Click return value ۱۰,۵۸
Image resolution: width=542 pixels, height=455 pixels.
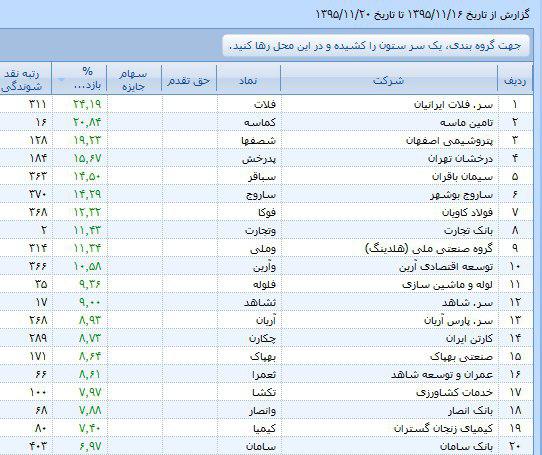tap(87, 266)
